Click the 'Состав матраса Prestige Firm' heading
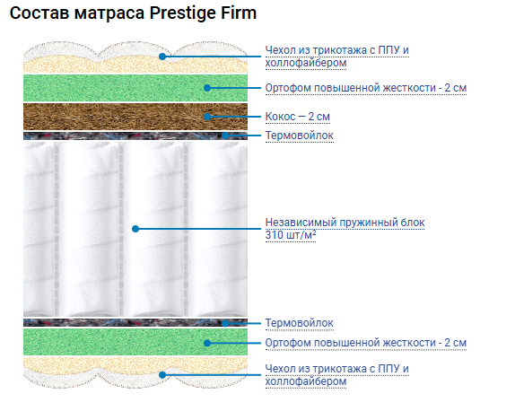Image resolution: width=515 pixels, height=420 pixels. (x=133, y=13)
